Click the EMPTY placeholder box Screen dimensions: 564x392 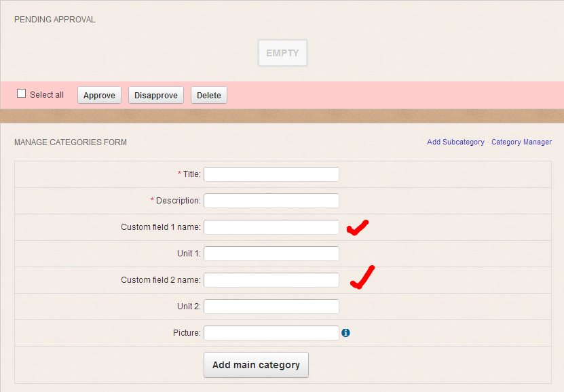point(282,53)
